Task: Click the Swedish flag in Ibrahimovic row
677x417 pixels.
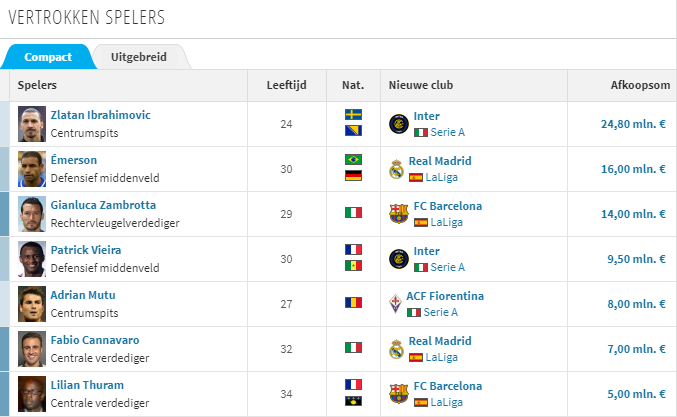Action: 353,115
